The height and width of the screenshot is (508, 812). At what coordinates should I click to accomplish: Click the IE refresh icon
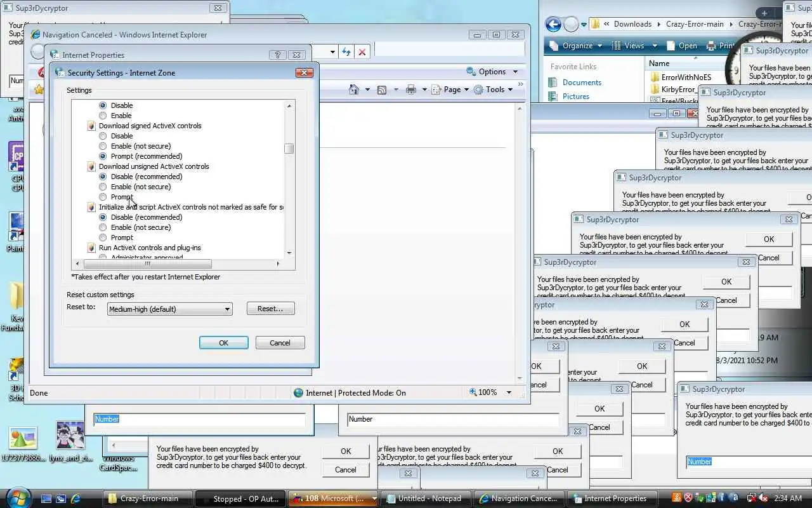(x=346, y=52)
